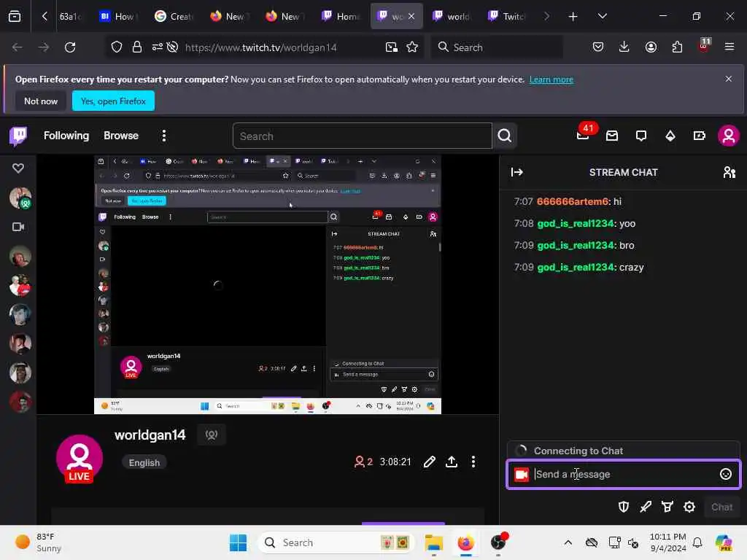The image size is (747, 560).
Task: Open the chat community users list icon
Action: pos(729,172)
